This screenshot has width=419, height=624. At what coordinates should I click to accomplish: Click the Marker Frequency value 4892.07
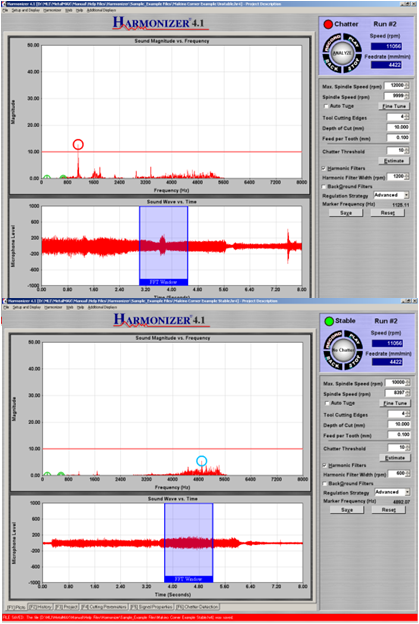coord(401,502)
